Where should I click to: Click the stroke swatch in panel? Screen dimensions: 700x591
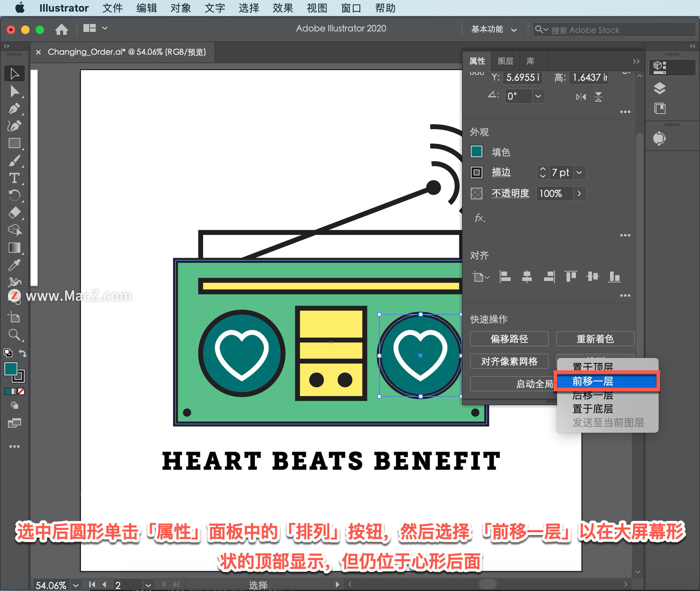477,172
